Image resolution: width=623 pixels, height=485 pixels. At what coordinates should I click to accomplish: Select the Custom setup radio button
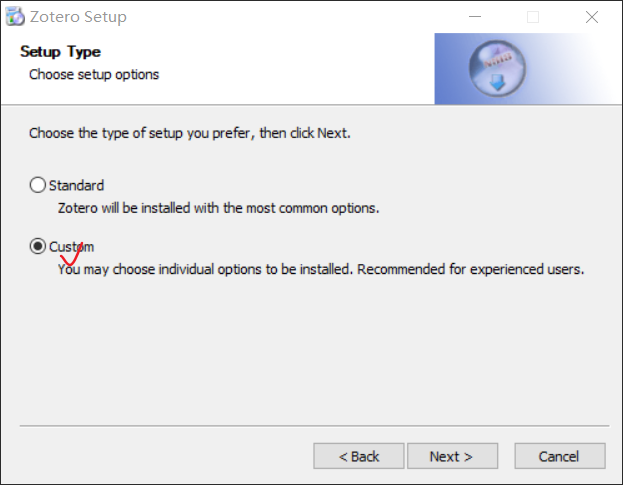click(38, 246)
